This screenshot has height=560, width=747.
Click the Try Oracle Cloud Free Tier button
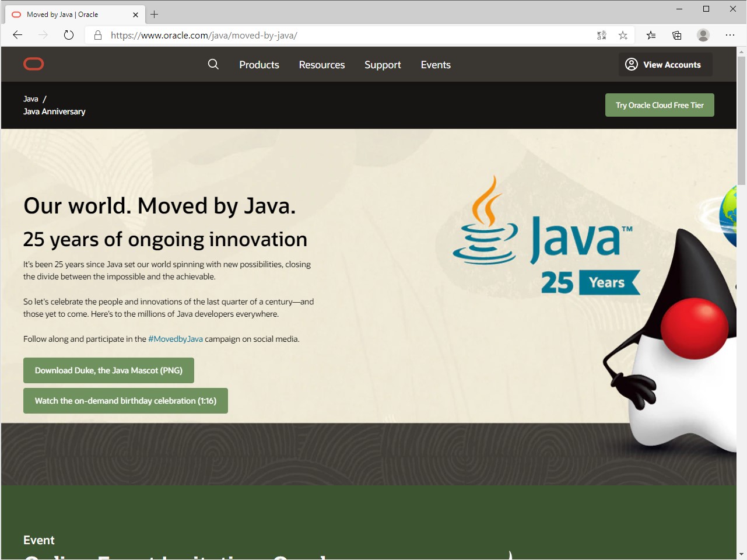[660, 105]
